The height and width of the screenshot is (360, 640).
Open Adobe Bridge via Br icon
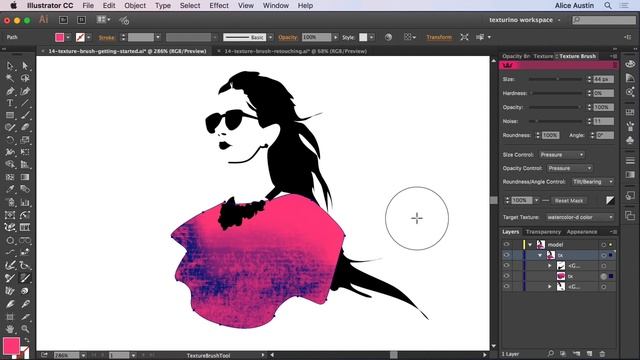(63, 20)
